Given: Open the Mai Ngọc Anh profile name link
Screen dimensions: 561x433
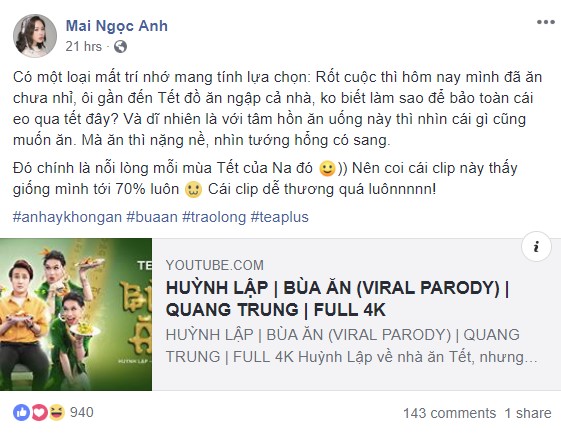Looking at the screenshot, I should click(x=117, y=26).
